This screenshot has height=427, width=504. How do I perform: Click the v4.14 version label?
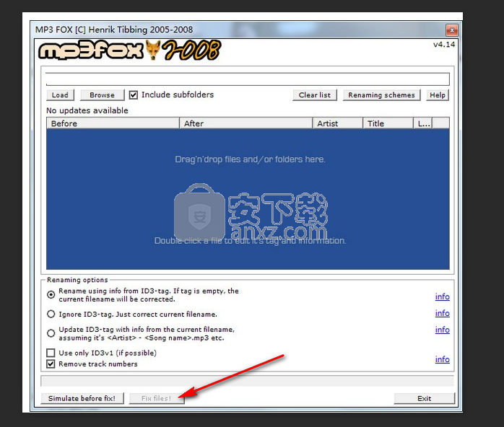pyautogui.click(x=444, y=45)
